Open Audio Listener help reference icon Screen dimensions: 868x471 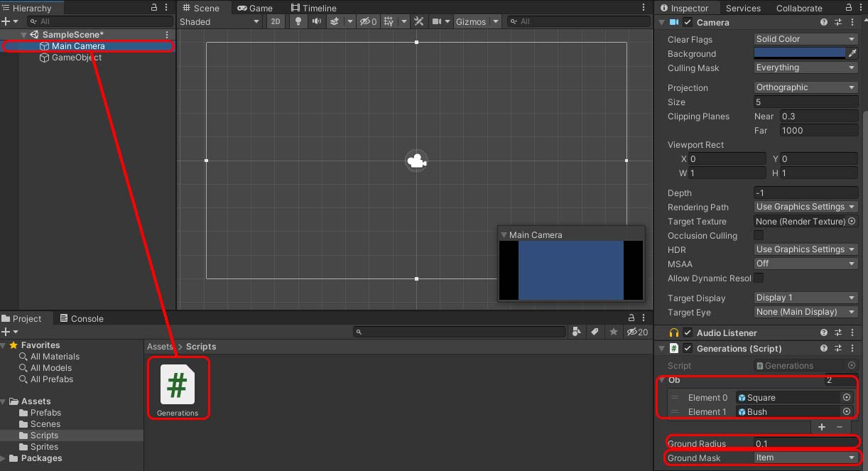tap(824, 332)
